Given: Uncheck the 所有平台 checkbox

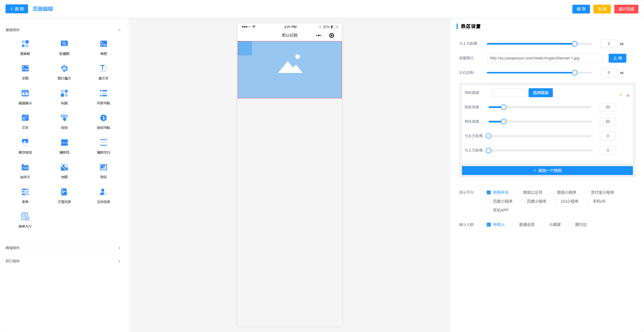Looking at the screenshot, I should (x=489, y=193).
